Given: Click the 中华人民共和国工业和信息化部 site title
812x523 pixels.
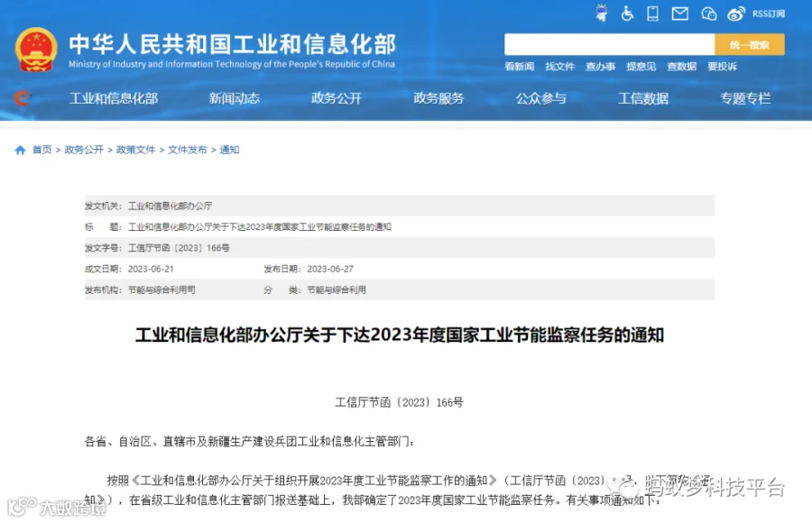Looking at the screenshot, I should 233,44.
